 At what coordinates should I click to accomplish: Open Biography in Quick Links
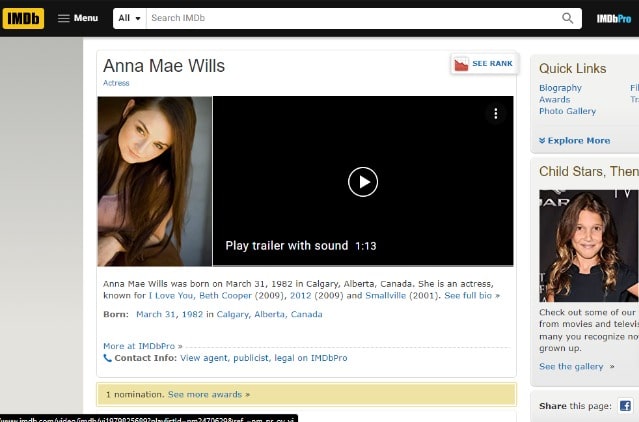[560, 88]
